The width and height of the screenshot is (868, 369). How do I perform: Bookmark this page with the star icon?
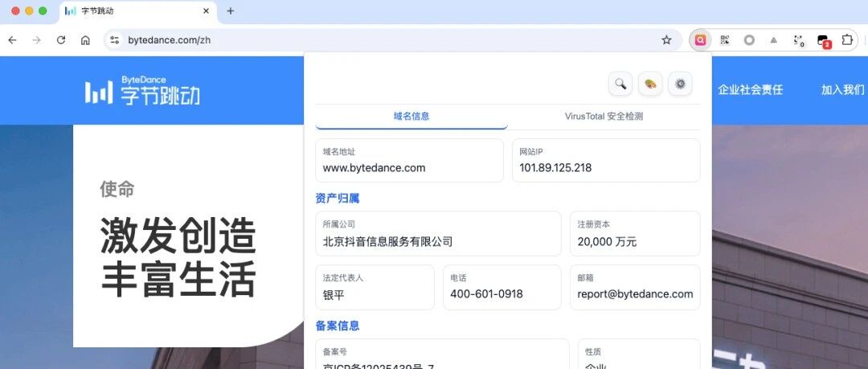coord(666,40)
